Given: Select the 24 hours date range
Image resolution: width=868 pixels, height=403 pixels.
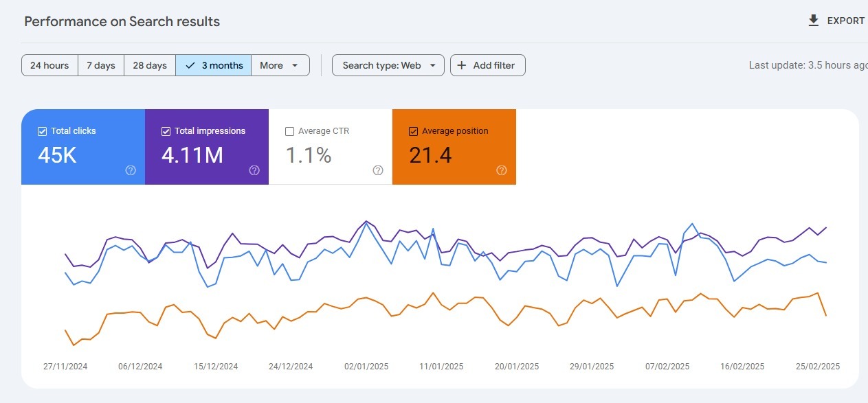Looking at the screenshot, I should 49,65.
